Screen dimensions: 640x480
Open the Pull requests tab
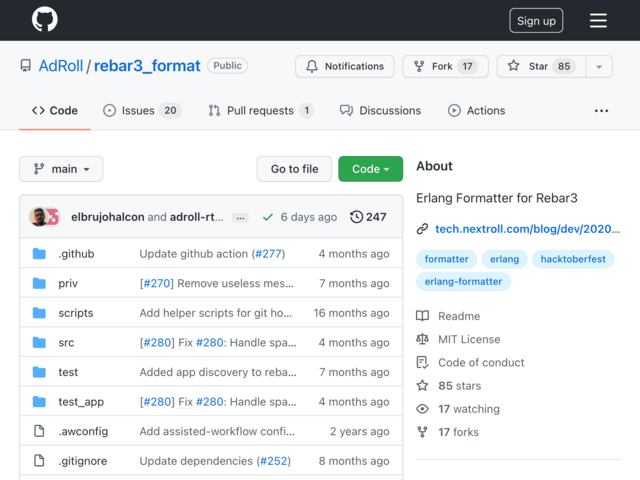coord(261,111)
